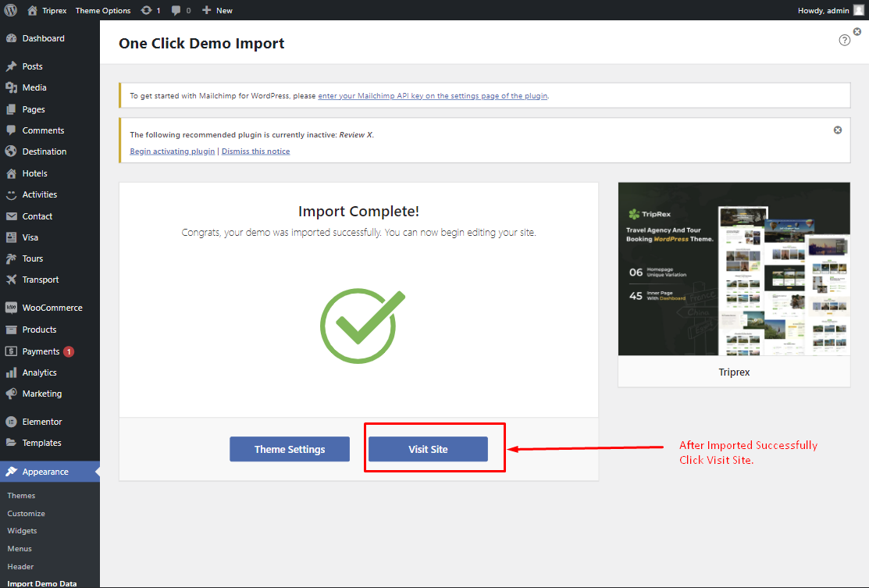Click the Contact envelope icon
869x588 pixels.
tap(11, 216)
